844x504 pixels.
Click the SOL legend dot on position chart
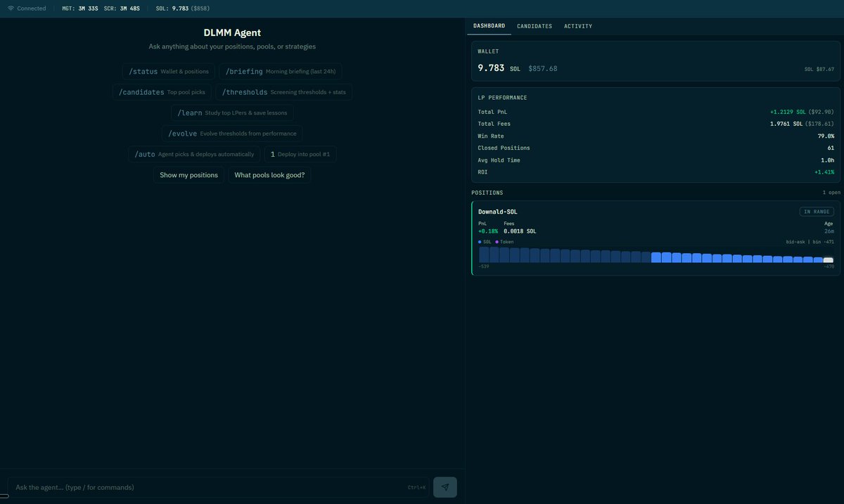[480, 240]
